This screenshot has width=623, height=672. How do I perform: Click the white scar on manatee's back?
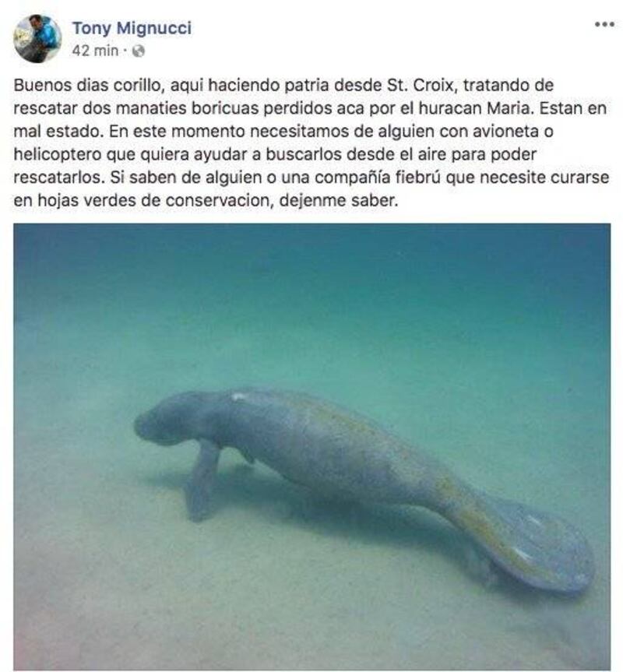238,397
